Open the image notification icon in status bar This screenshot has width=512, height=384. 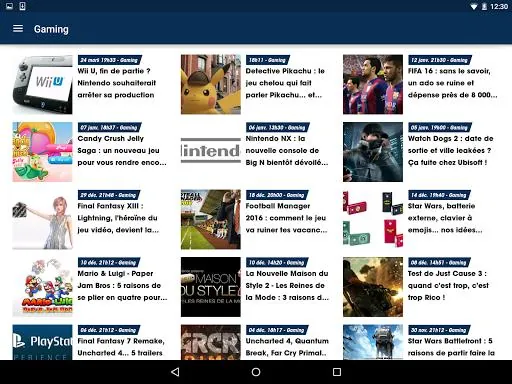click(x=9, y=6)
